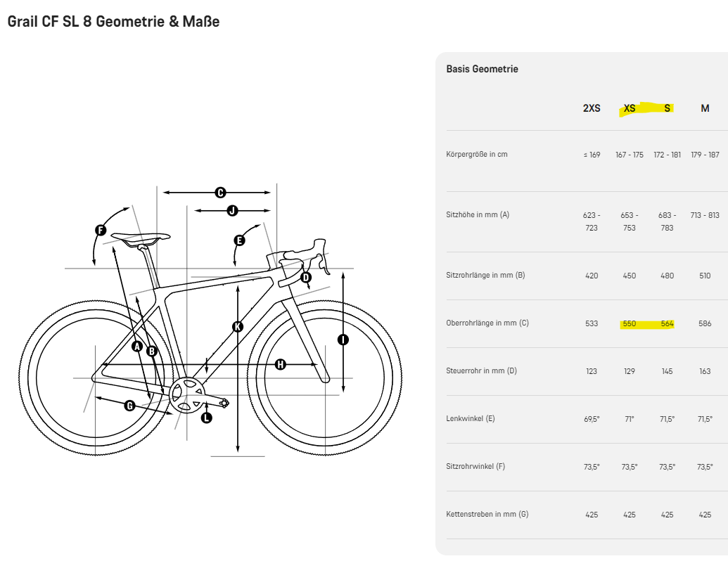Click the L marker by the crank
728x561 pixels.
(x=206, y=418)
